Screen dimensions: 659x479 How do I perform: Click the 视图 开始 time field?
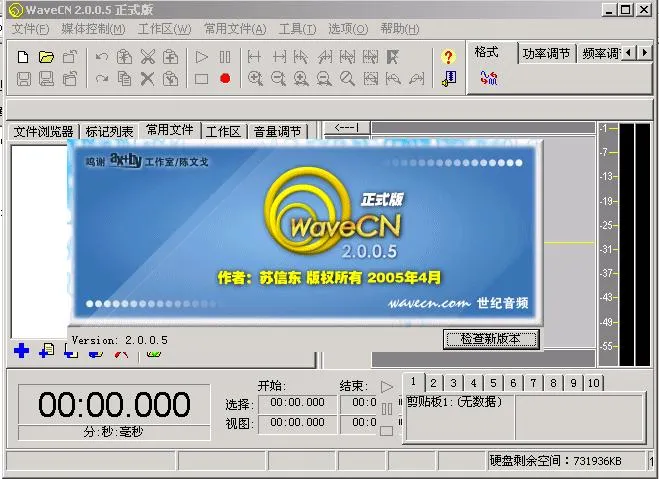[297, 423]
